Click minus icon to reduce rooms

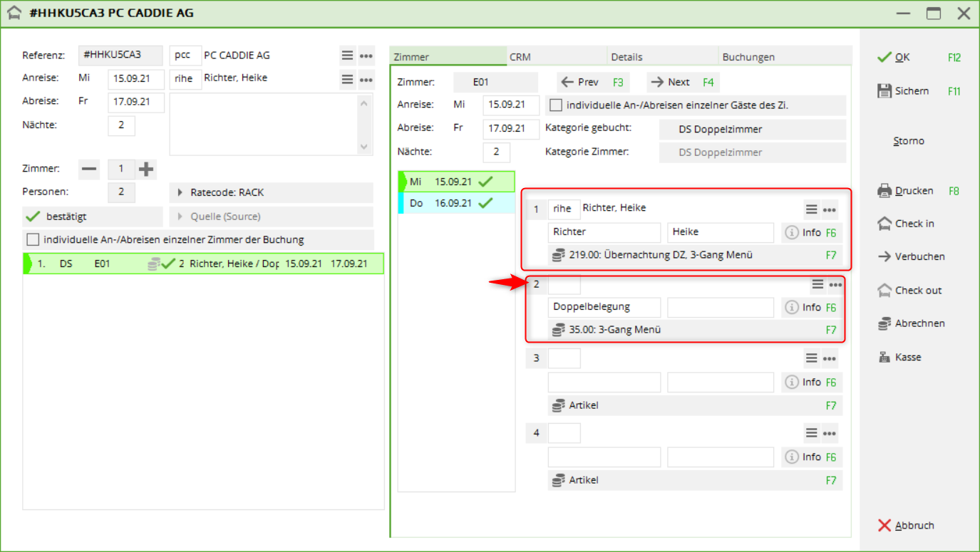(x=90, y=170)
